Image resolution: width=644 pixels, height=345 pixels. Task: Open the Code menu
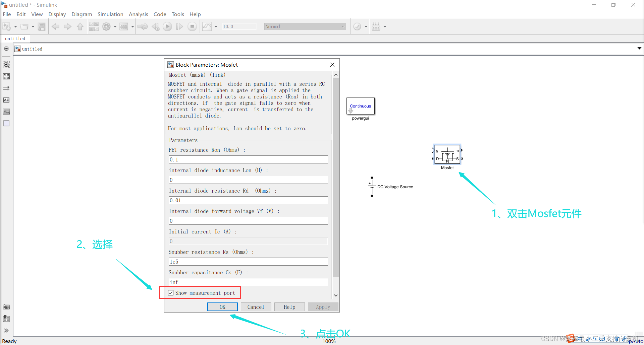[x=160, y=14]
